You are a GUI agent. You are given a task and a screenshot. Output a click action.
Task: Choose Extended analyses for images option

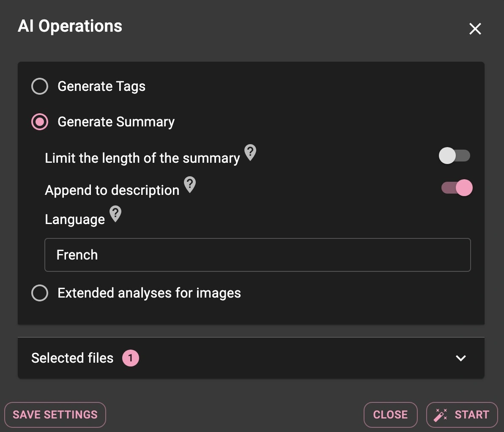(x=40, y=293)
